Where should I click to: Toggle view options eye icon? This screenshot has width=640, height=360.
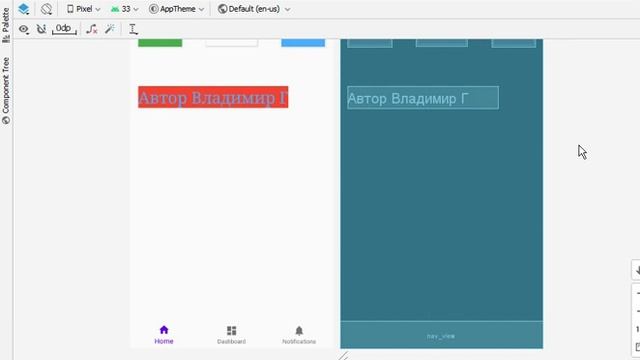click(x=24, y=29)
